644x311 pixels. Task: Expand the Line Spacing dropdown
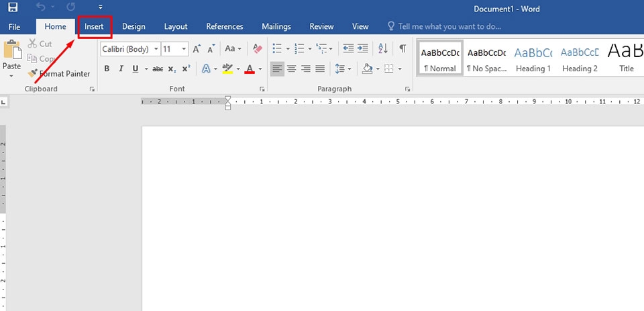[343, 69]
